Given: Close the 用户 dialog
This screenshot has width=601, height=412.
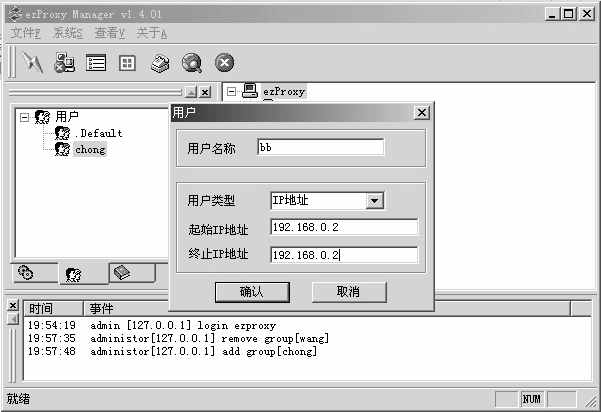Looking at the screenshot, I should click(x=422, y=113).
